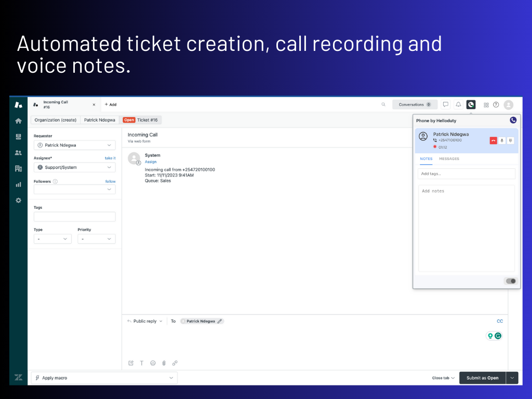Open the Home icon in sidebar
Image resolution: width=532 pixels, height=399 pixels.
19,121
